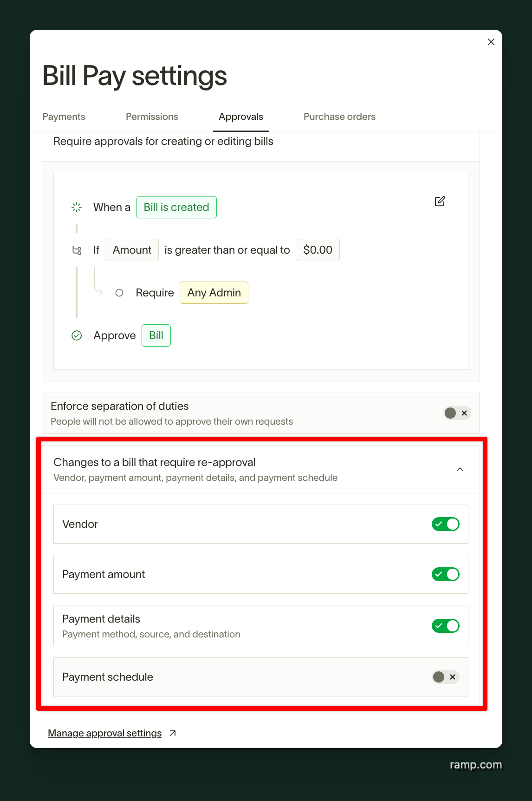
Task: Click the 'Bill' pill next to Approve
Action: (x=156, y=335)
